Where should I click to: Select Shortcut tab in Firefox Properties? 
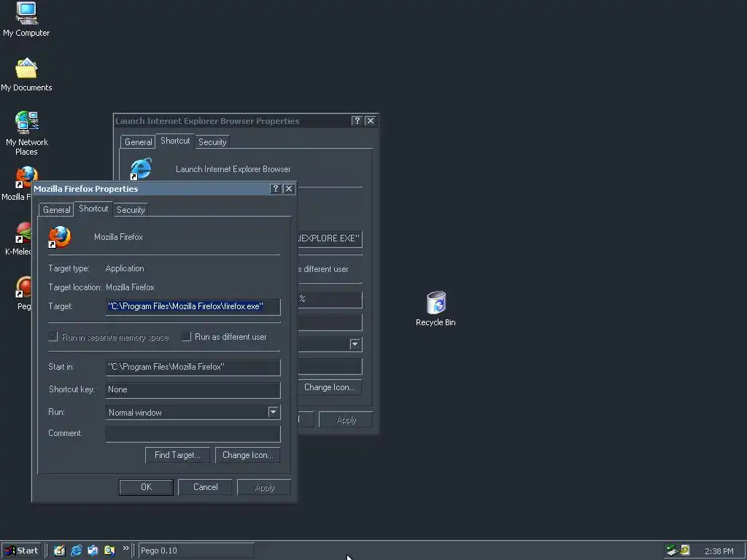coord(93,209)
